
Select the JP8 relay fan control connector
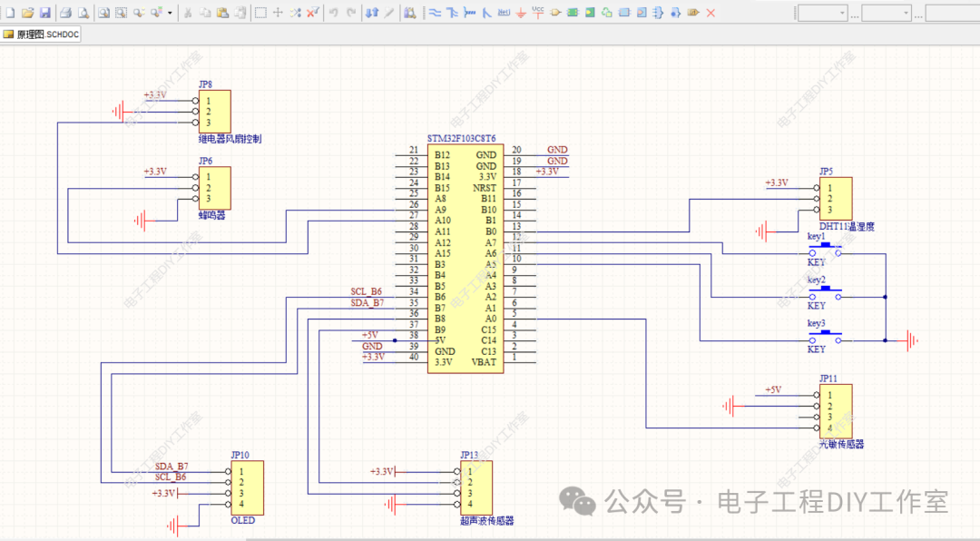coord(214,112)
